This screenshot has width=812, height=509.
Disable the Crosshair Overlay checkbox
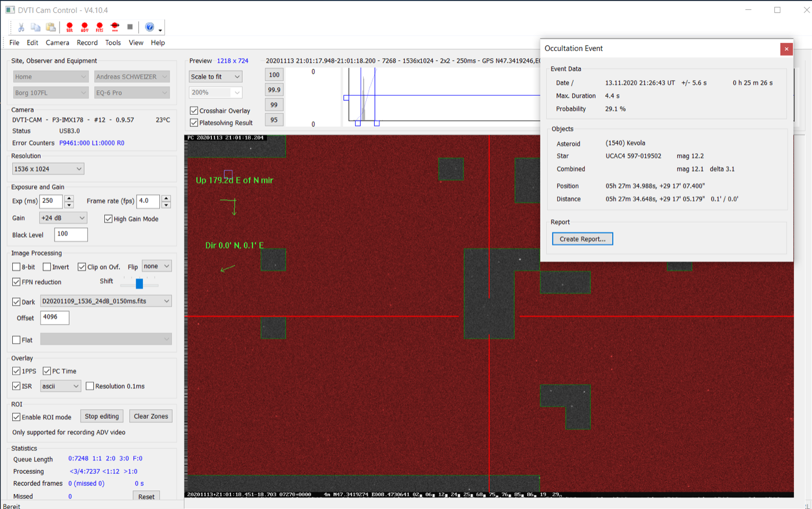pyautogui.click(x=194, y=111)
